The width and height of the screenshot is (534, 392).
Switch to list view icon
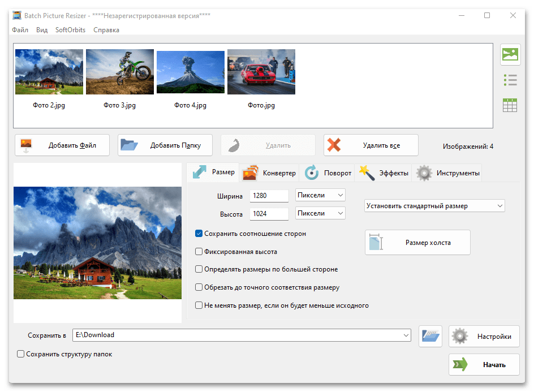510,80
